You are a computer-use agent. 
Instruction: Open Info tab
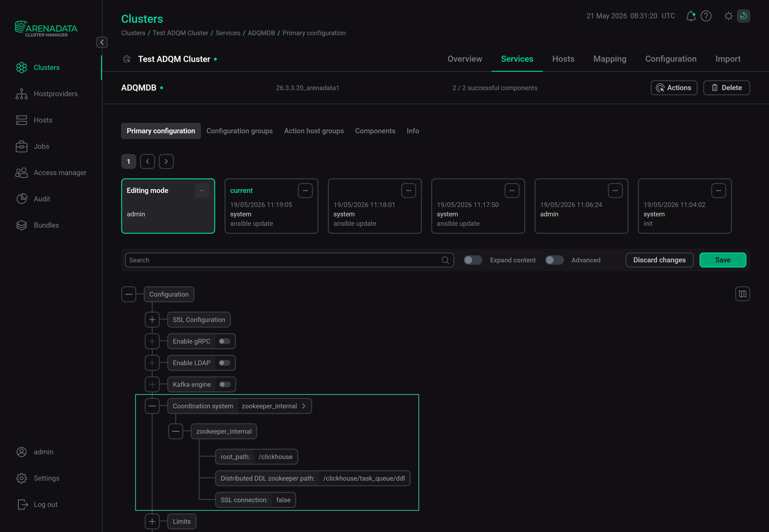click(413, 131)
